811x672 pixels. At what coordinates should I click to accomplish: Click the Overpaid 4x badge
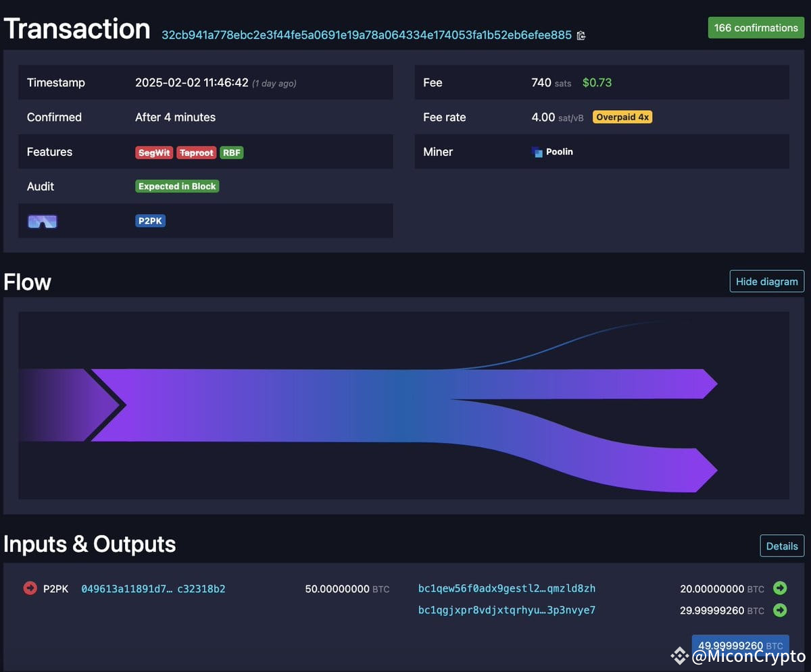click(x=622, y=117)
